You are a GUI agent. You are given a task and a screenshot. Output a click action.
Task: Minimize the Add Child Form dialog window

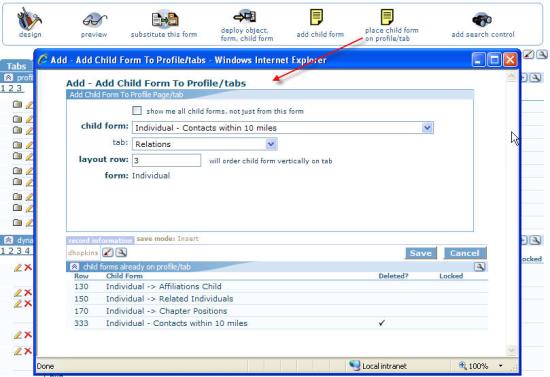(478, 60)
